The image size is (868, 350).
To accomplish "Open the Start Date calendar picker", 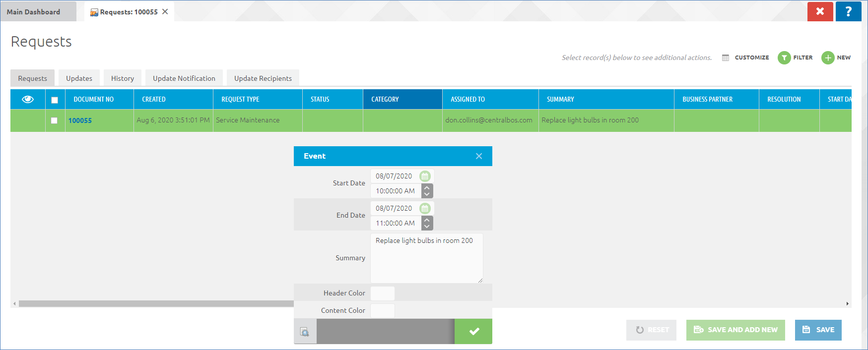I will (x=425, y=176).
